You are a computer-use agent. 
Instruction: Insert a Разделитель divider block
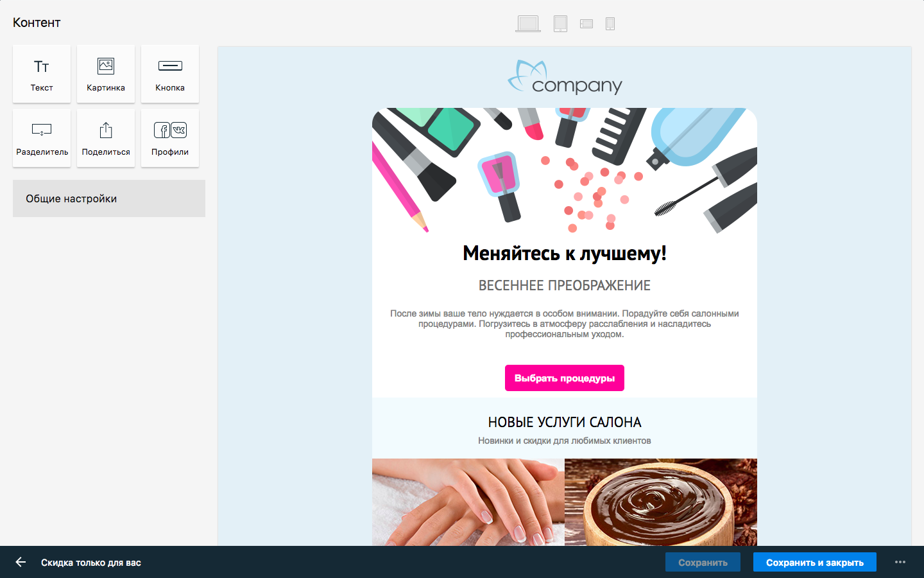pyautogui.click(x=42, y=138)
